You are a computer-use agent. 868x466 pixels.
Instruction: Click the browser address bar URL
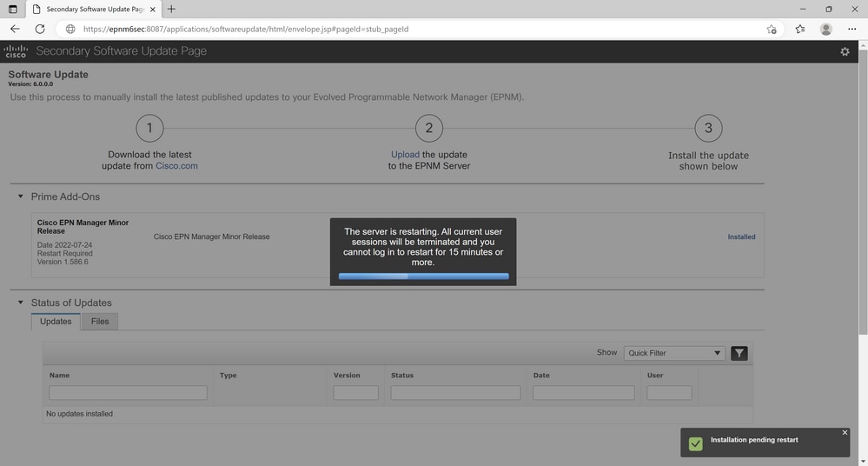click(x=246, y=29)
